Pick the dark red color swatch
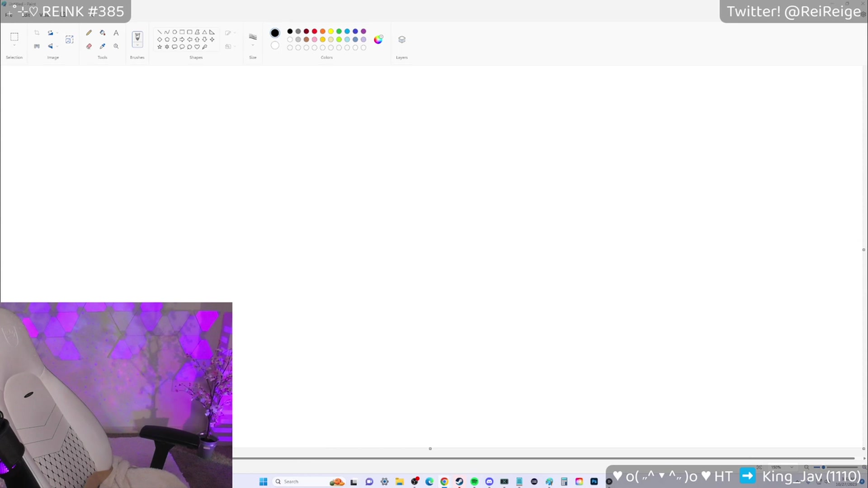This screenshot has width=868, height=488. tap(307, 31)
